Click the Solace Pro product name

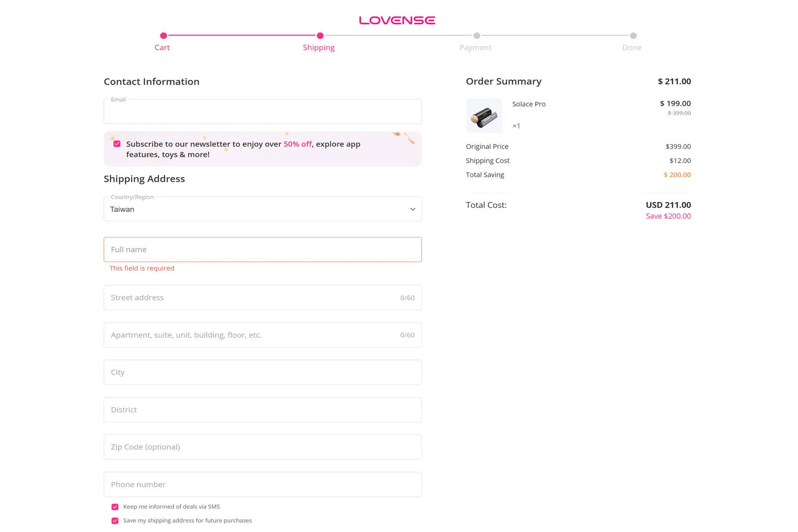click(529, 104)
